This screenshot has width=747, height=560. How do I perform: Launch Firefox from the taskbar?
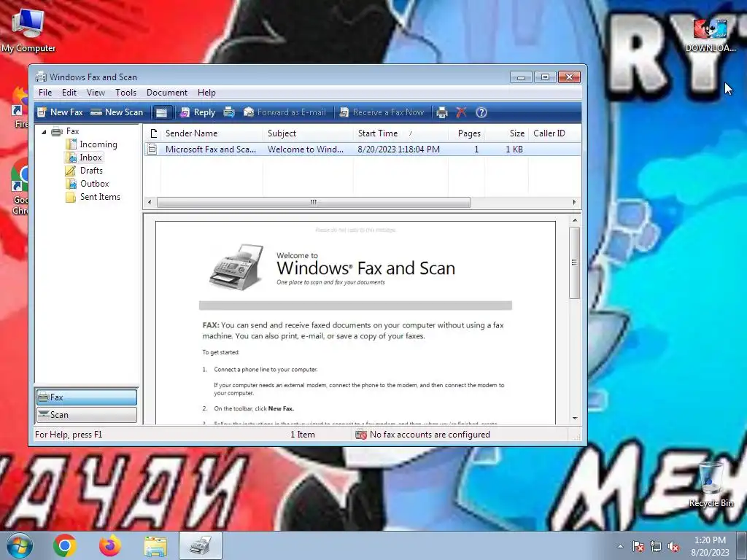pos(110,545)
